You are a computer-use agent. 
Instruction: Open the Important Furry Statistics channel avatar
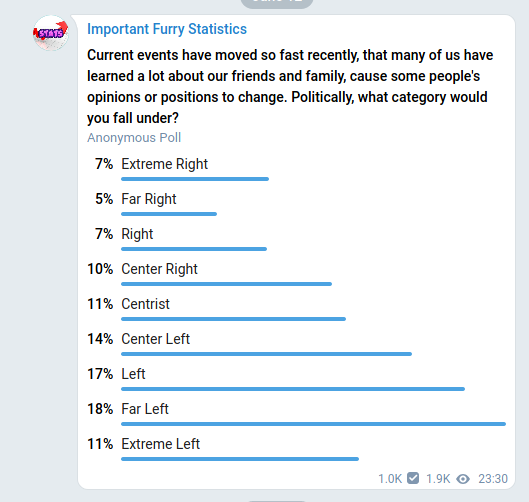coord(51,33)
